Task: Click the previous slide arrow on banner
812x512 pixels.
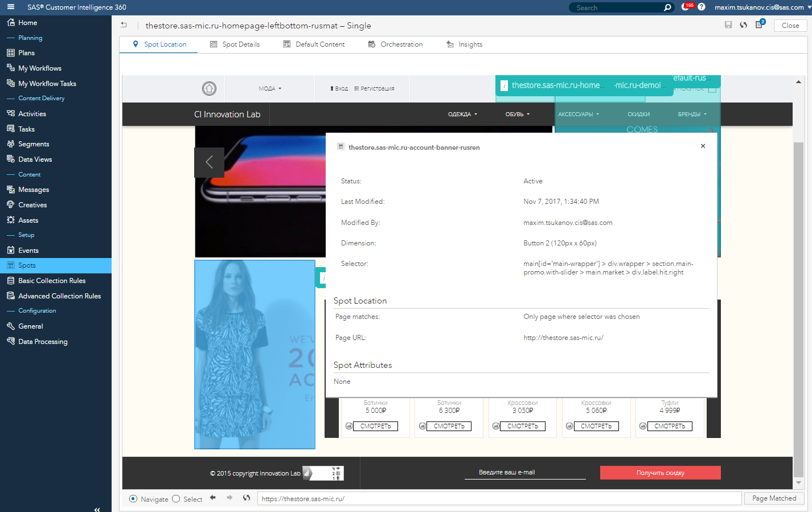Action: click(209, 162)
